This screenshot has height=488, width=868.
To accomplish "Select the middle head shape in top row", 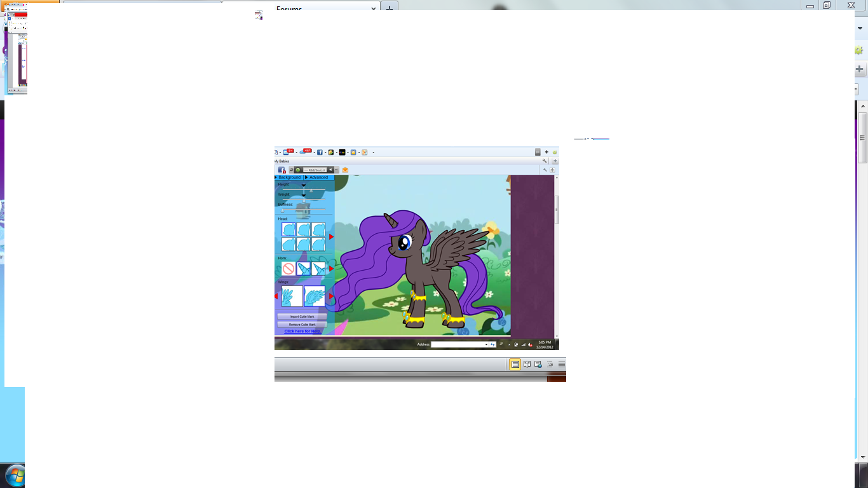I will [x=304, y=229].
